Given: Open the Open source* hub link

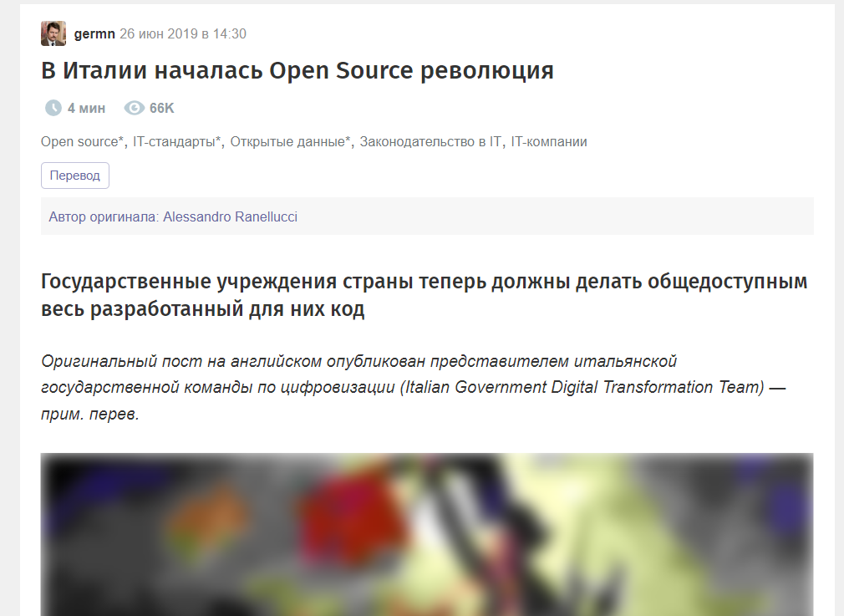Looking at the screenshot, I should [x=79, y=141].
